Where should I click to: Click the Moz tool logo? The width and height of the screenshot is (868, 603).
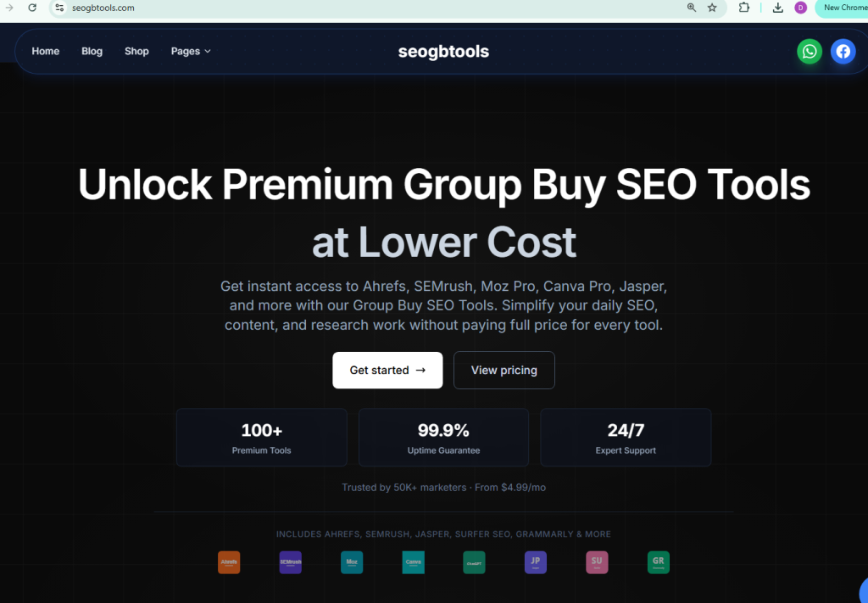352,562
